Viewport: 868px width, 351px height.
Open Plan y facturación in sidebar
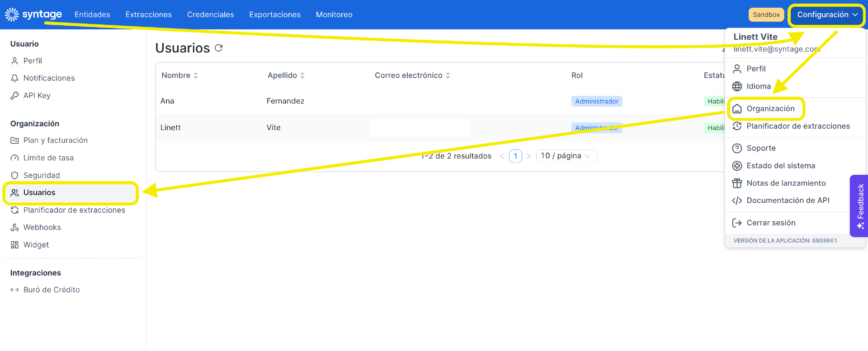(56, 140)
